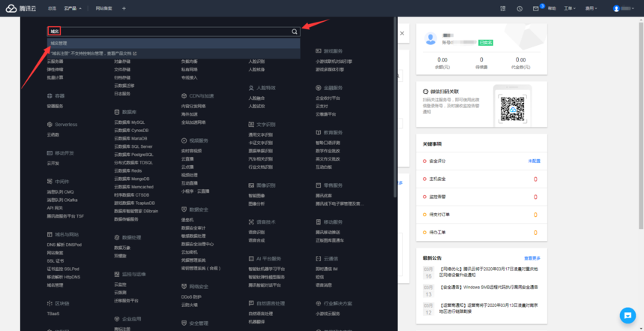Click the WeChat QR code image
This screenshot has height=331, width=644.
pyautogui.click(x=513, y=107)
